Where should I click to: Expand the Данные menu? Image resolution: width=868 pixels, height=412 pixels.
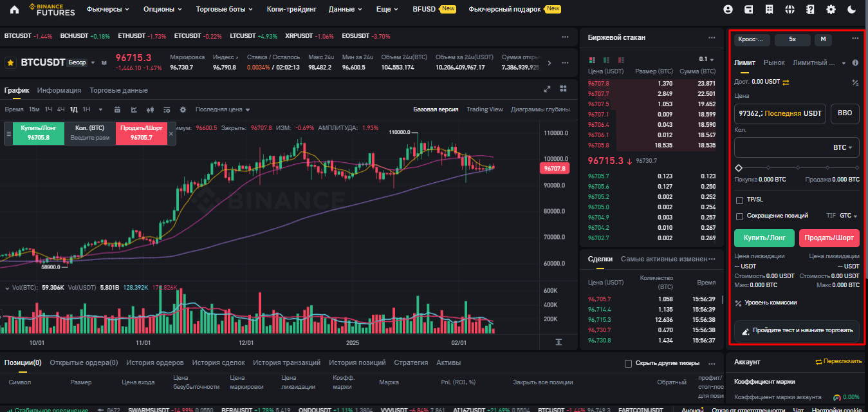[x=345, y=10]
